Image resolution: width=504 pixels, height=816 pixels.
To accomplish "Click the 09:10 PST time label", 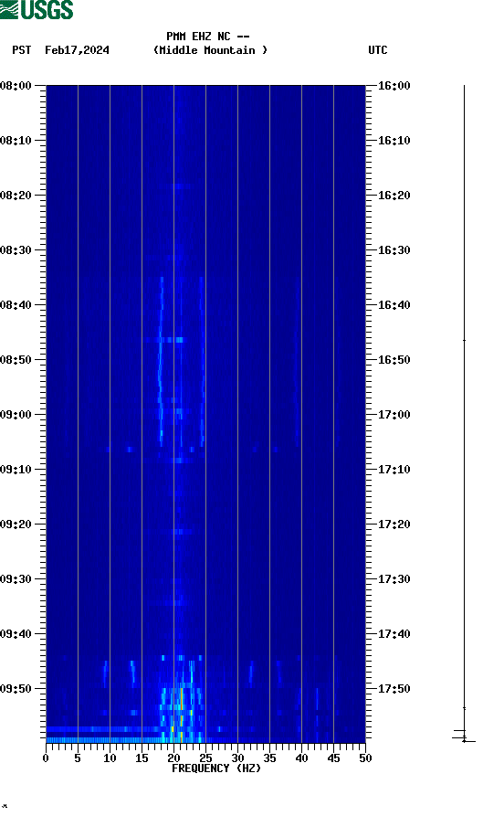I will [16, 470].
